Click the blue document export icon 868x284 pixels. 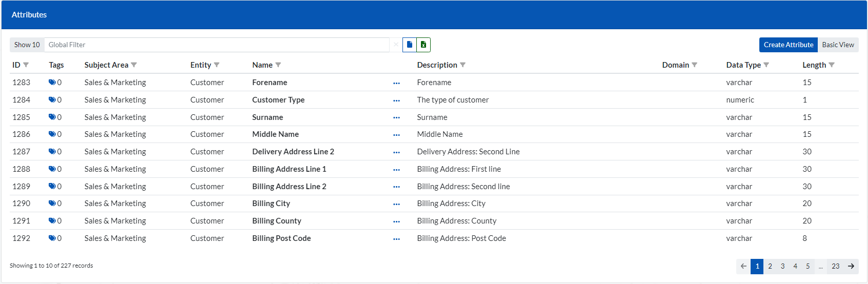tap(410, 45)
